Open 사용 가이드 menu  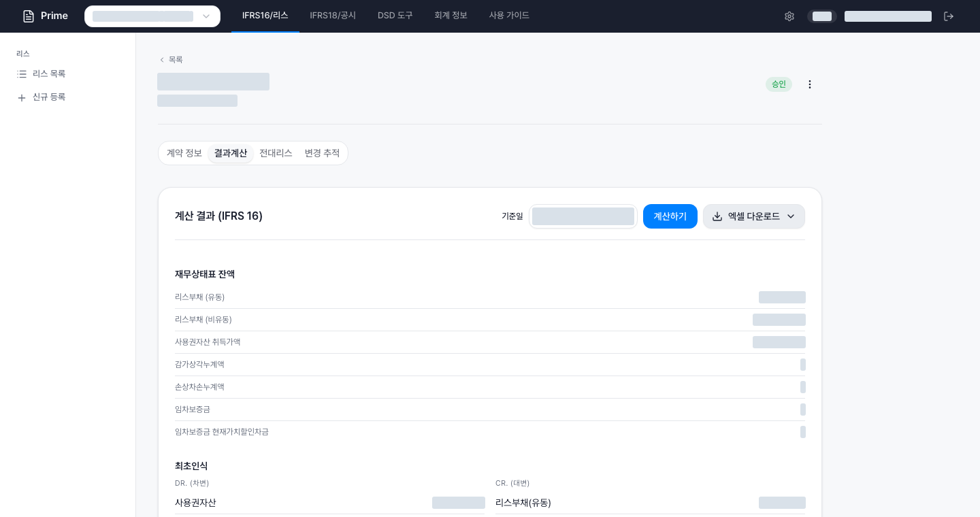coord(509,16)
